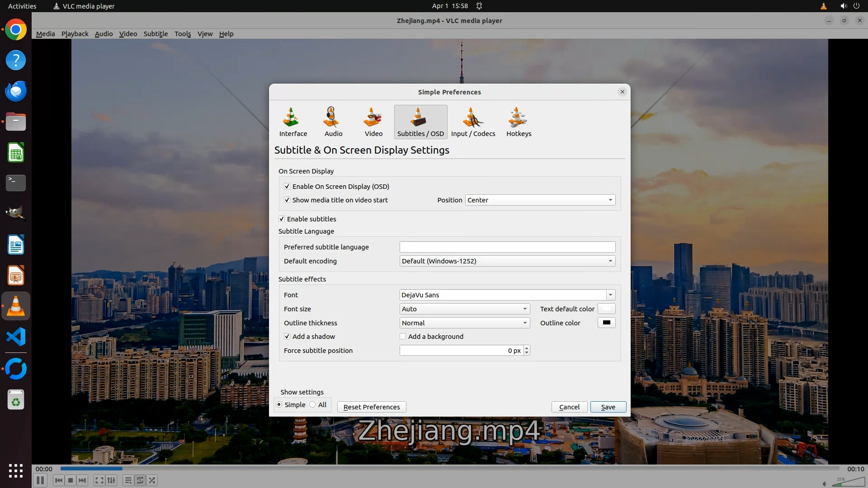Click the shuffle/random playback icon
868x488 pixels.
click(x=152, y=480)
